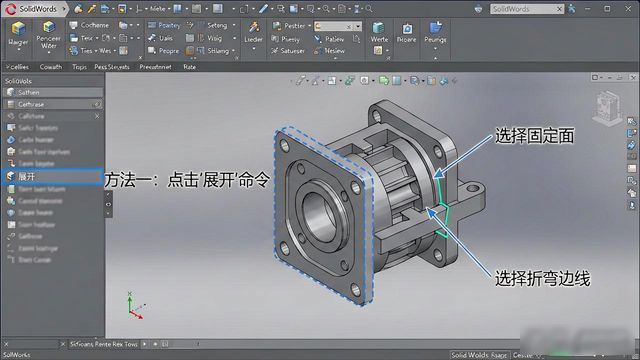Click the Rager large ribbon icon
Screen dimensions: 640x360
tap(18, 29)
